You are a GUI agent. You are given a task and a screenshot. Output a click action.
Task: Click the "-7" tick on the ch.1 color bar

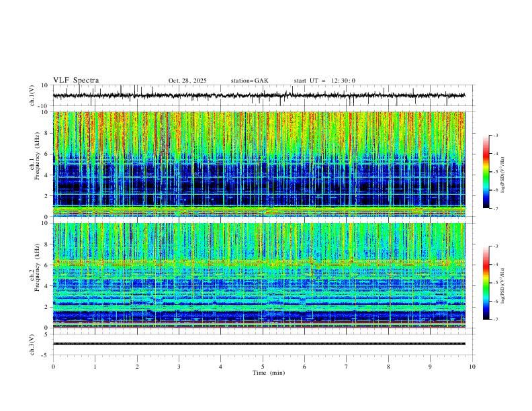496,208
